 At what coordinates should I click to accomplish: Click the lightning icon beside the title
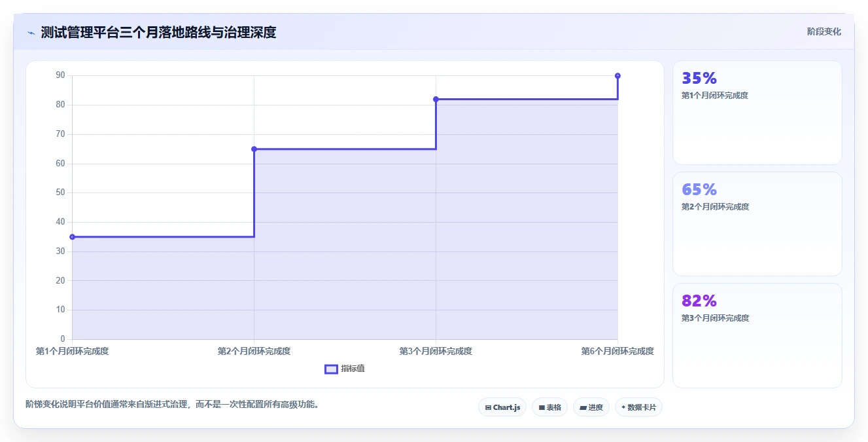click(x=31, y=33)
